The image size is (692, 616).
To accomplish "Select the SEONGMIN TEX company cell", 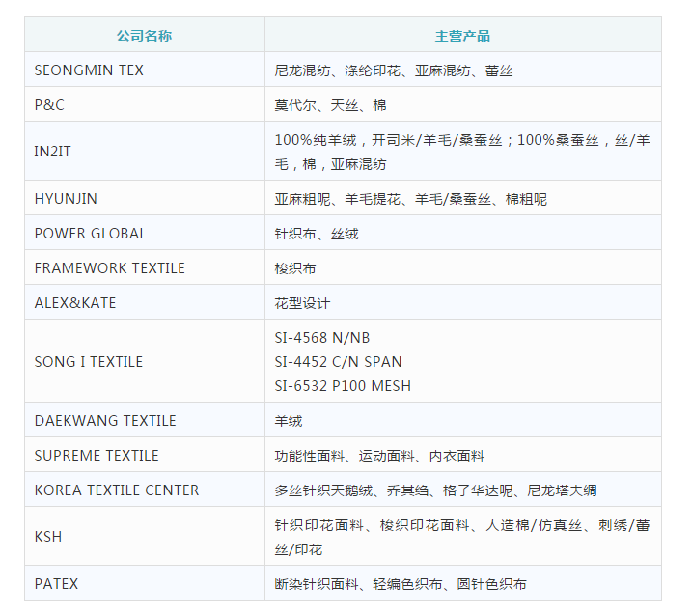I will (x=145, y=70).
